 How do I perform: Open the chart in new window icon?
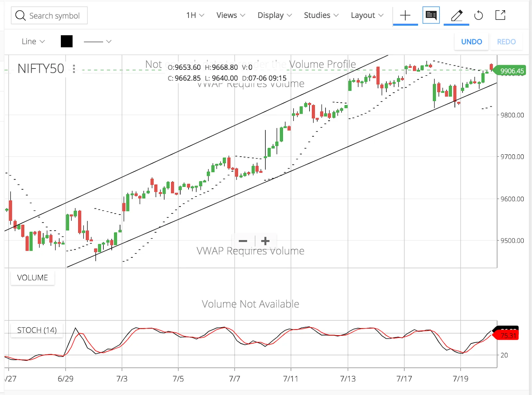[500, 15]
